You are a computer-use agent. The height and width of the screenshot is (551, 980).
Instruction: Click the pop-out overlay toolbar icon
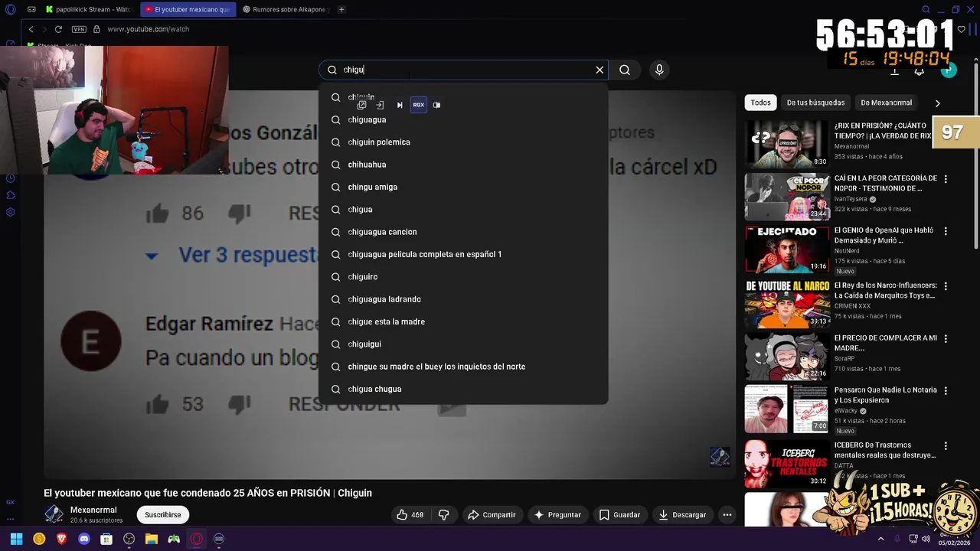[361, 105]
